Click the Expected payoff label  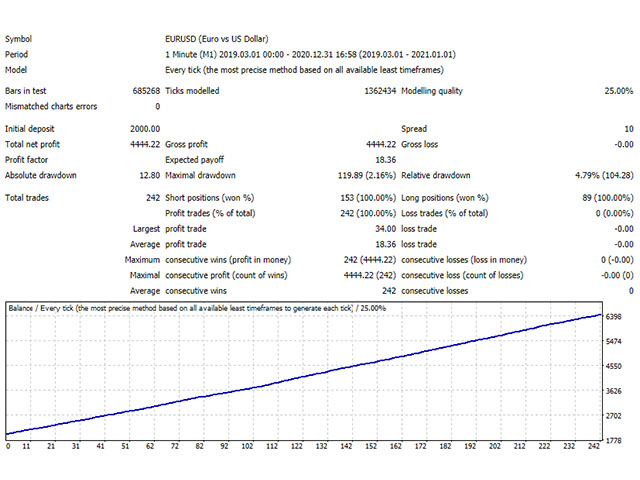tap(195, 160)
